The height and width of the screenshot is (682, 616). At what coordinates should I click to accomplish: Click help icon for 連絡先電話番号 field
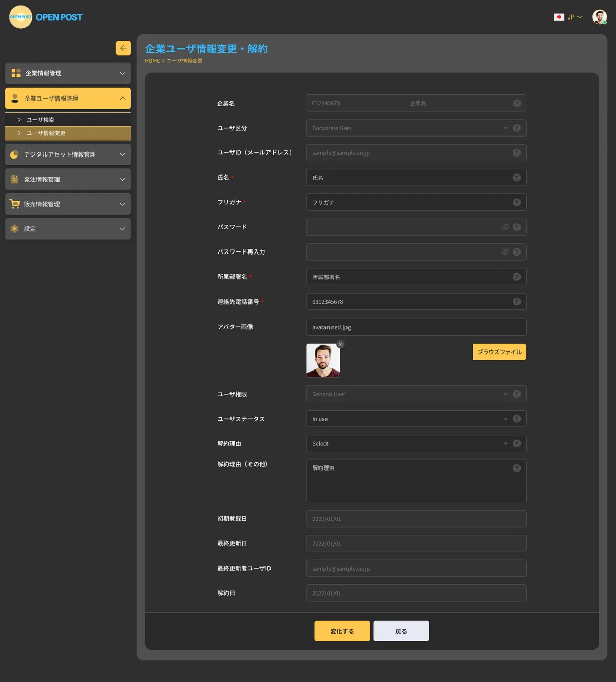click(x=517, y=302)
